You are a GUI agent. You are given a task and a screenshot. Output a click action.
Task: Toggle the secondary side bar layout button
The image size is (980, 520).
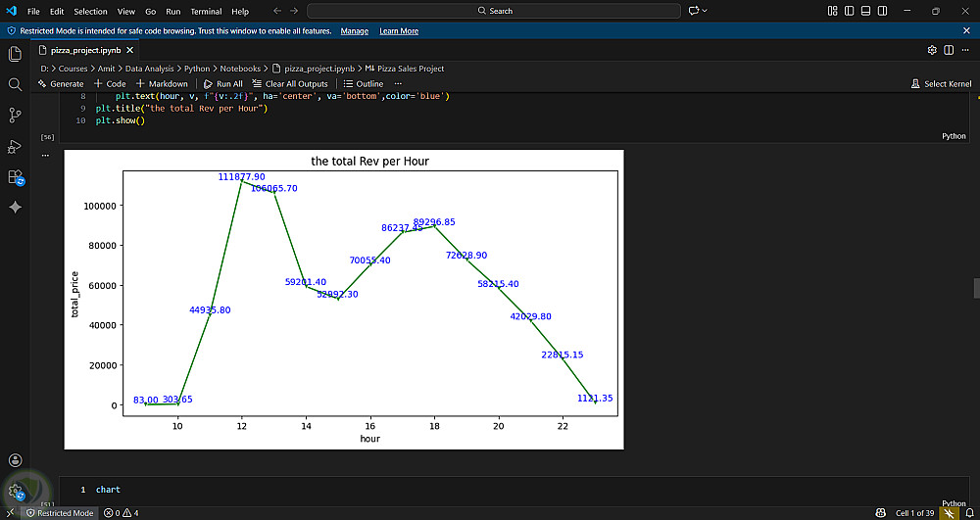point(881,11)
